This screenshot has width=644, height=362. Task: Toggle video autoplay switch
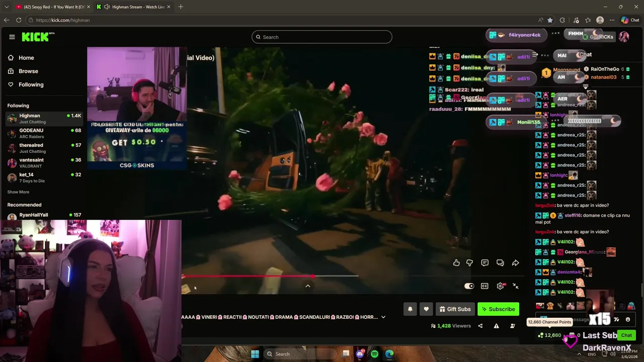pos(469,286)
